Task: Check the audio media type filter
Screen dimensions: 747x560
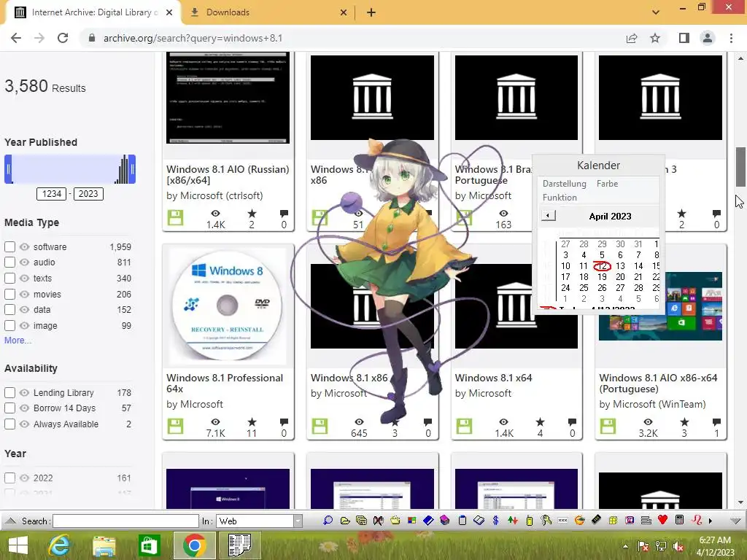Action: 9,262
